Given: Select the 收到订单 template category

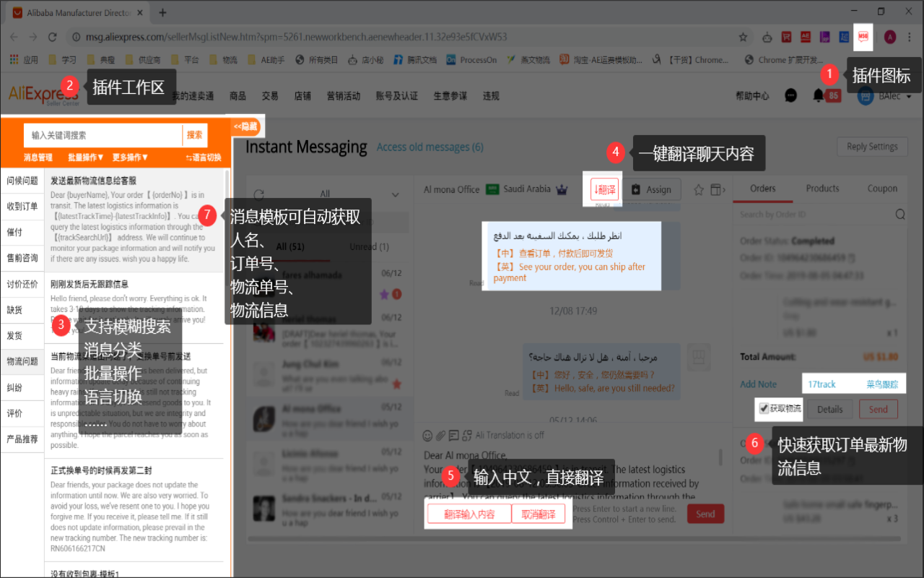Looking at the screenshot, I should [22, 207].
